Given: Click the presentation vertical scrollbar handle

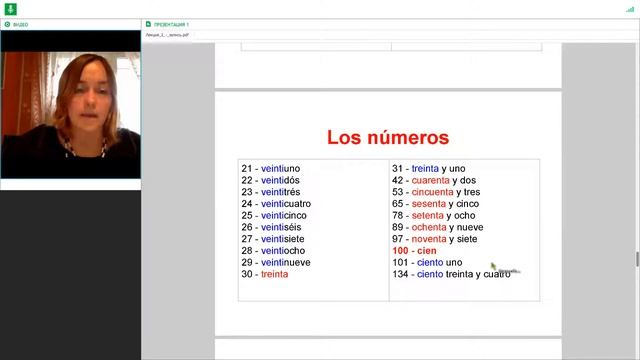Looking at the screenshot, I should click(637, 260).
